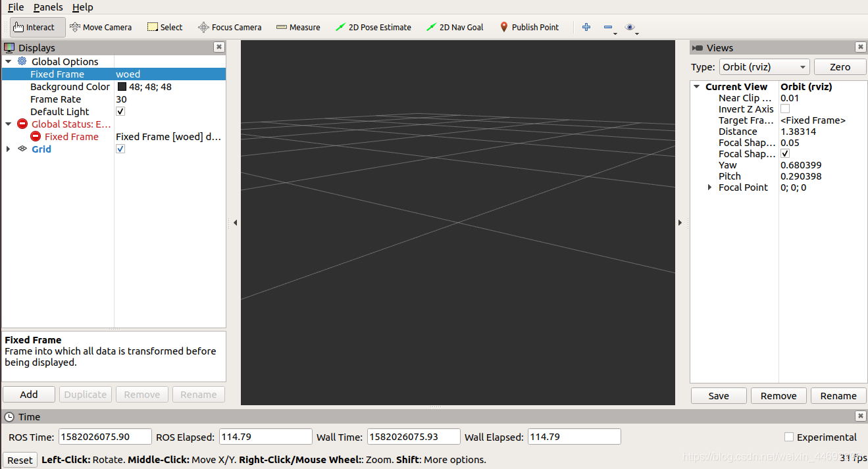Select the Near Clip value 0.01

[790, 98]
